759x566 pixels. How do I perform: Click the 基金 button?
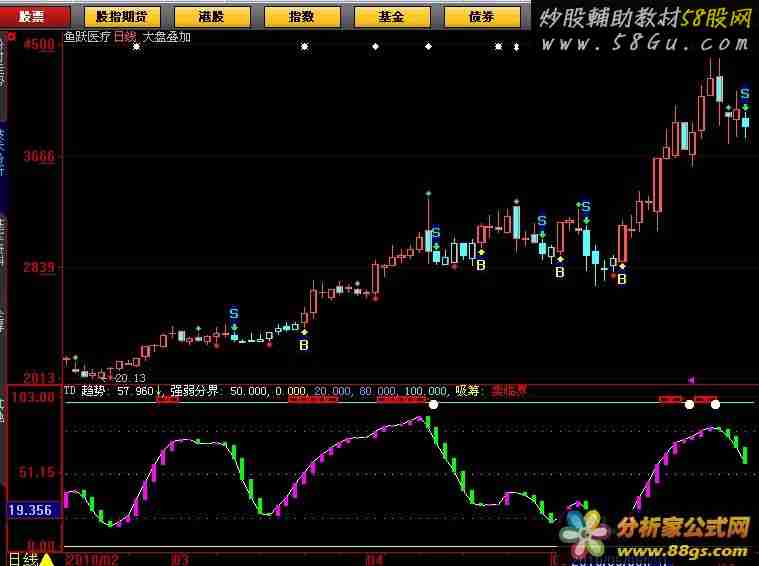tap(393, 17)
